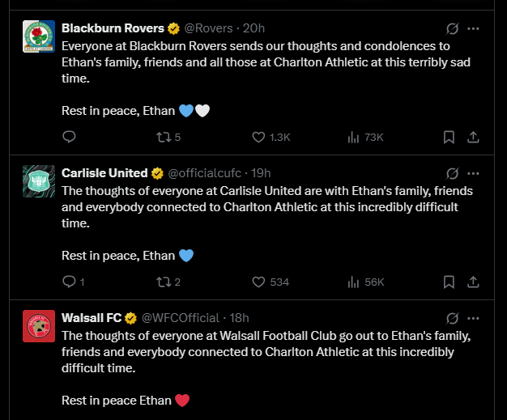View analytics of the Blackburn Rovers tweet
507x420 pixels.
[x=366, y=137]
